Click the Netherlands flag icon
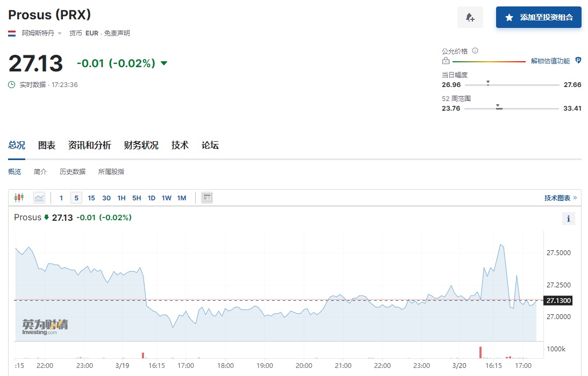Image resolution: width=588 pixels, height=376 pixels. click(x=12, y=33)
